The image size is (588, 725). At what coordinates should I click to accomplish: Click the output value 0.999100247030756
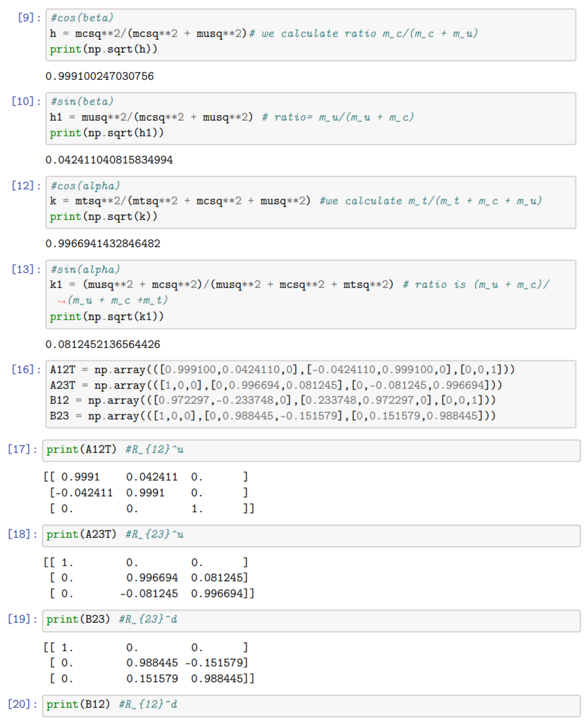pos(100,76)
